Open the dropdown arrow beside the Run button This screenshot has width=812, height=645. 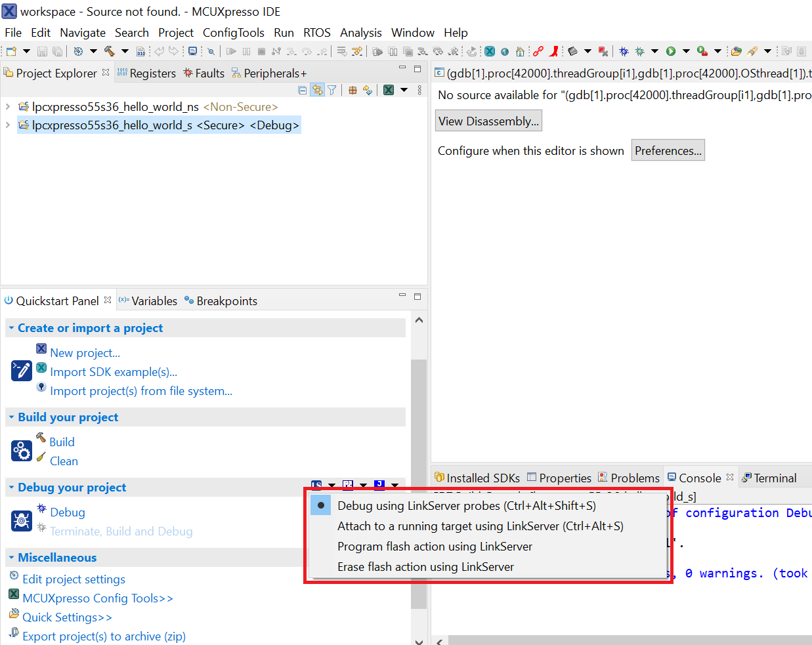[686, 51]
